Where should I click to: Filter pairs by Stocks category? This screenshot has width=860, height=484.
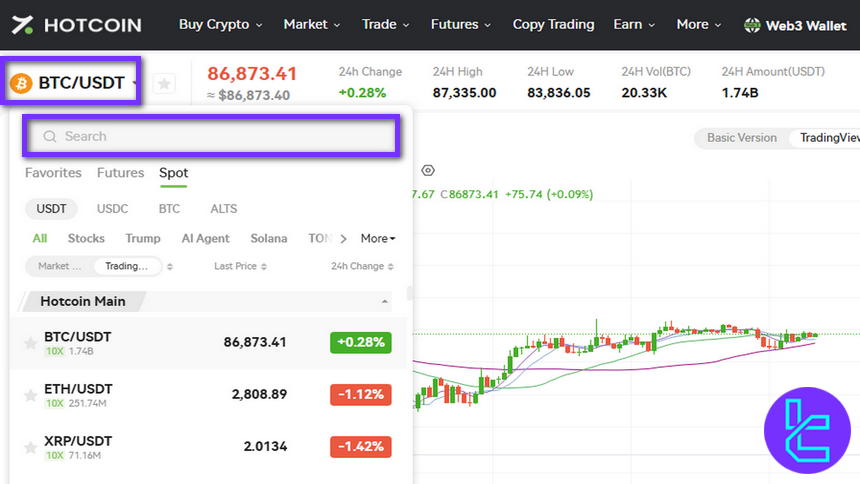coord(86,239)
